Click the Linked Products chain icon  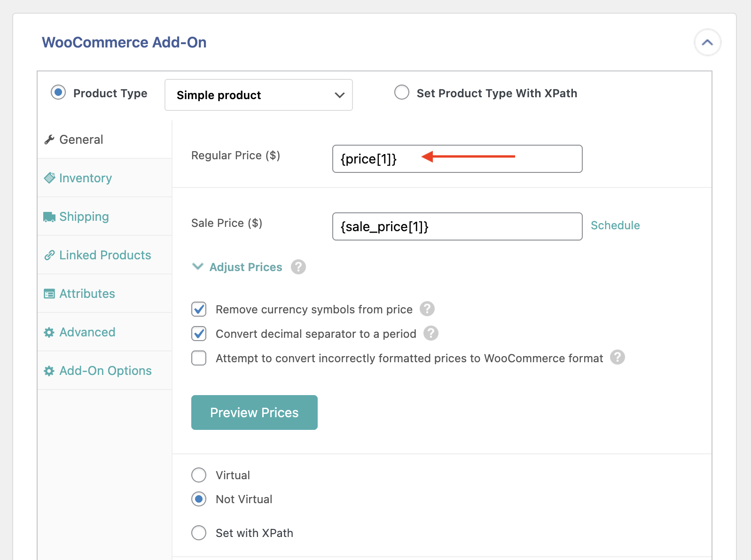point(49,255)
